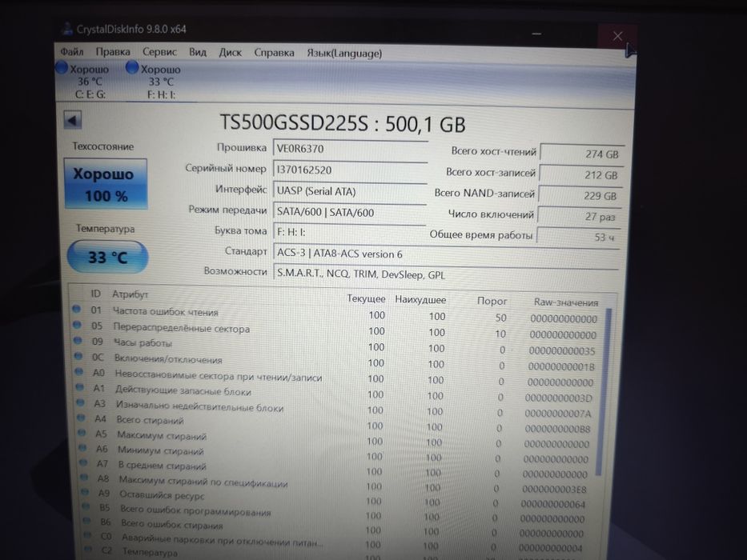Select the row Часы работы
This screenshot has width=747, height=560.
point(335,346)
